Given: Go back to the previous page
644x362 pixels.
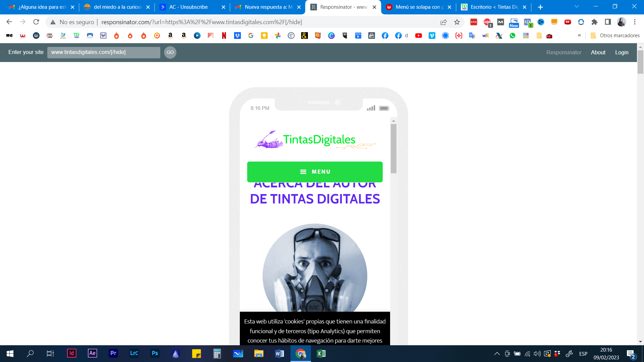Looking at the screenshot, I should (x=9, y=22).
